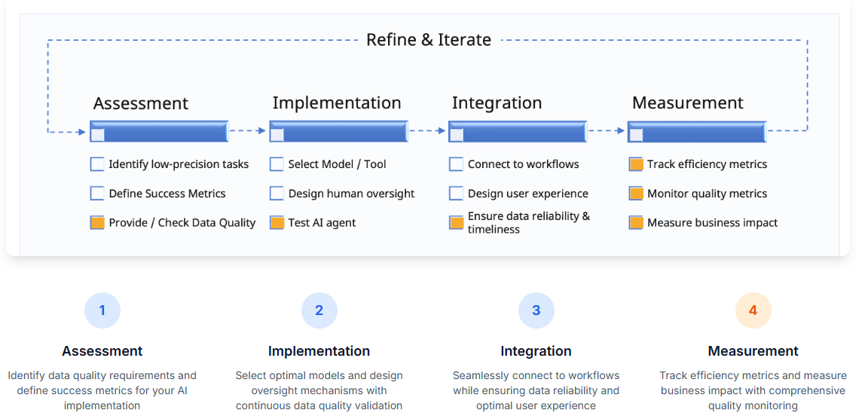Click the step 1 circle icon
Image resolution: width=868 pixels, height=413 pixels.
coord(102,311)
